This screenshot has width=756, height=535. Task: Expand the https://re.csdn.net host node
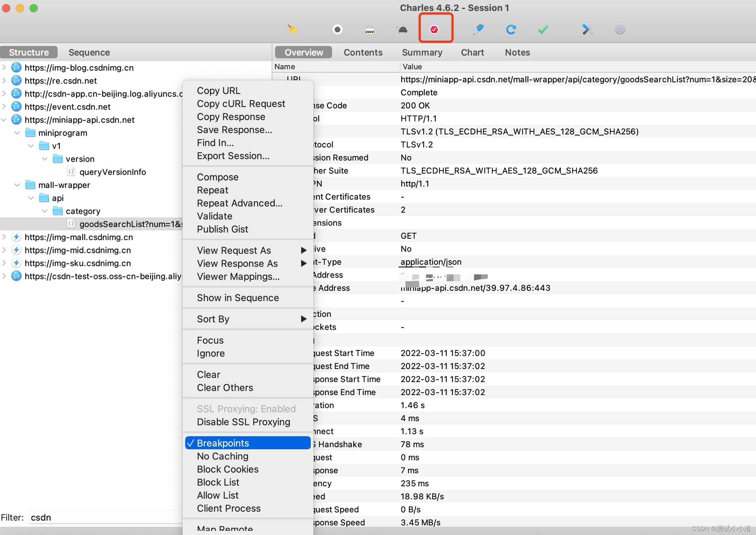tap(4, 81)
